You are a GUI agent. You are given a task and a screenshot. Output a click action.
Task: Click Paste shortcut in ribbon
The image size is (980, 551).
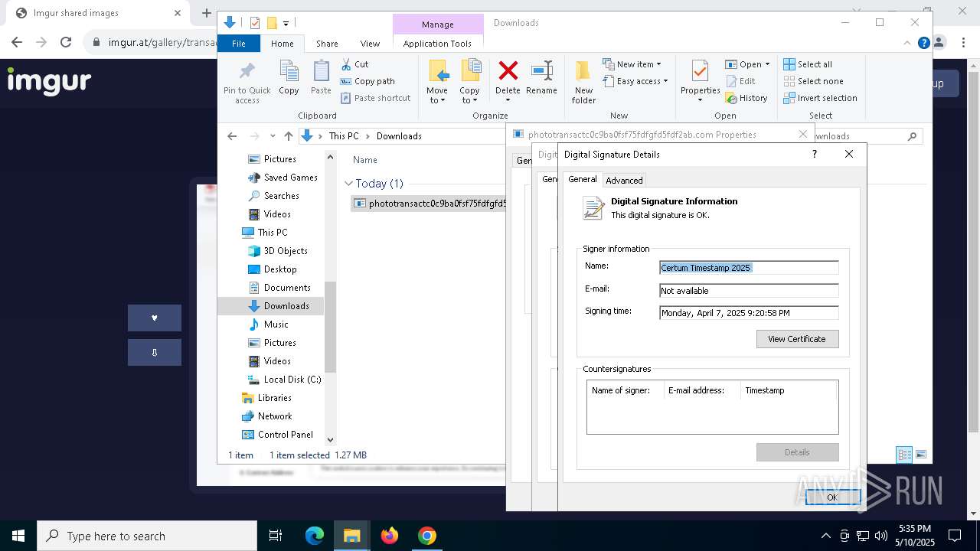[376, 98]
